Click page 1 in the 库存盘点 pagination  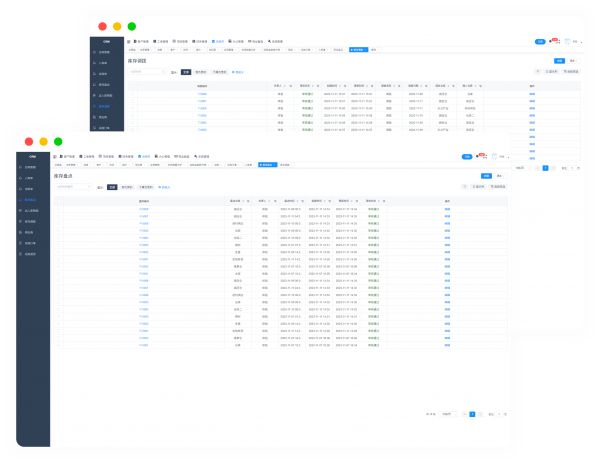point(472,413)
